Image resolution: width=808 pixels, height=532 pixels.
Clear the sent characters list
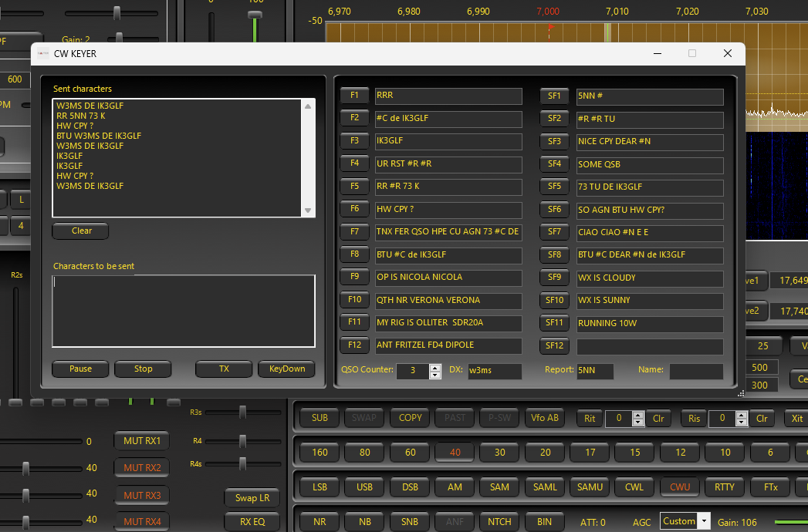(81, 231)
